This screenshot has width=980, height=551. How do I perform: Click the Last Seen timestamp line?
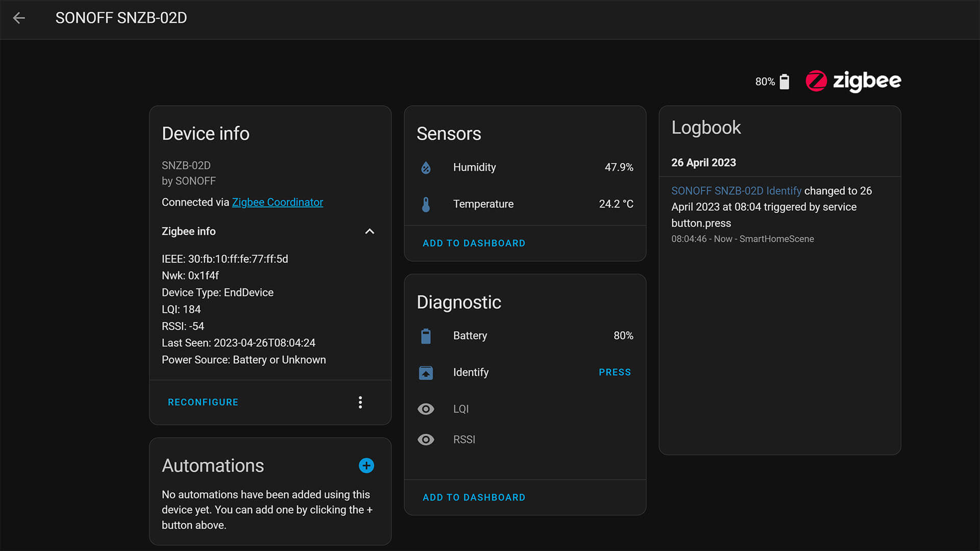[x=238, y=343]
